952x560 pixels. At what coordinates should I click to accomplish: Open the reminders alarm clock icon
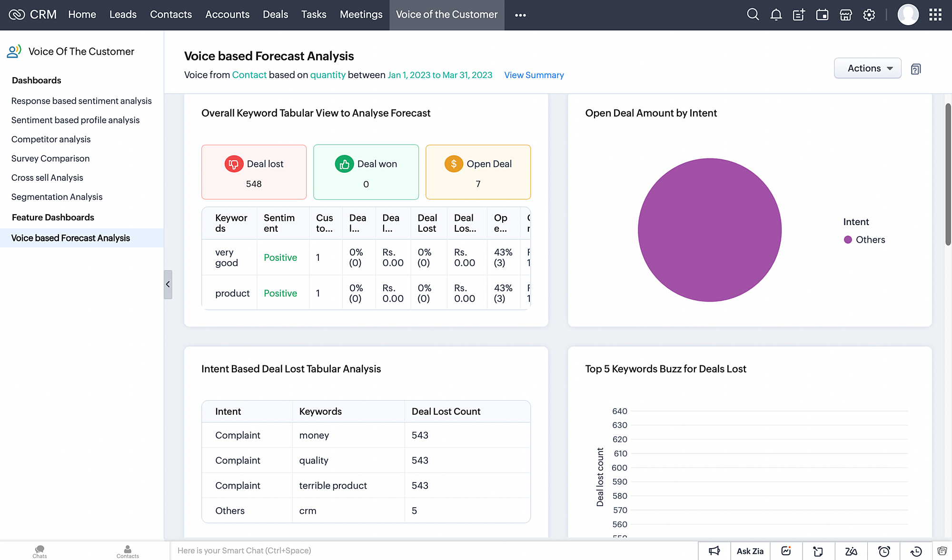click(884, 551)
